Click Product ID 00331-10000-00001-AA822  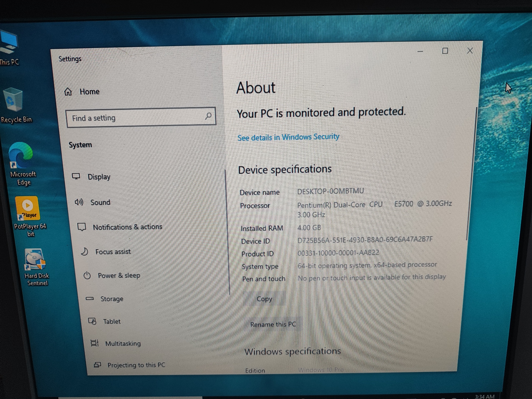(338, 253)
